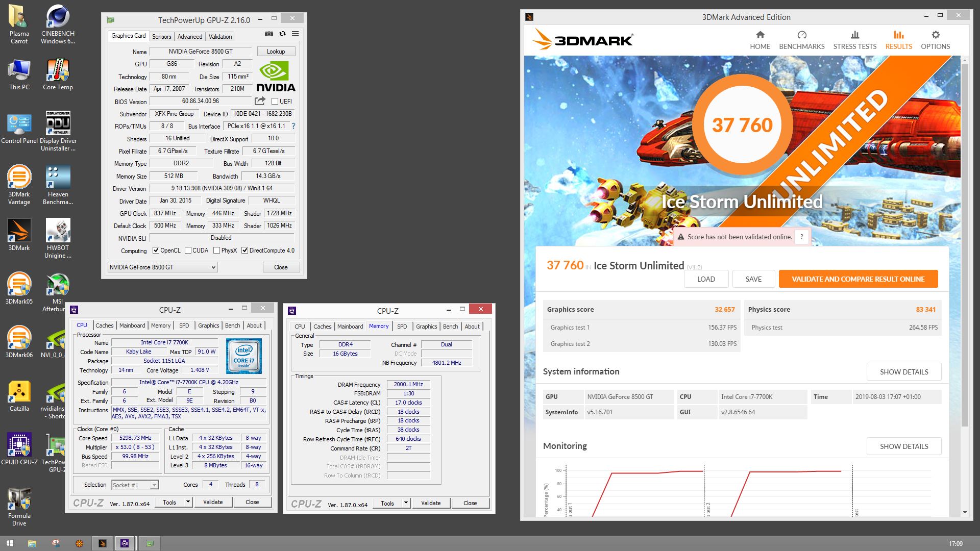Toggle DirectCompute 4.0 checkbox

pos(245,251)
